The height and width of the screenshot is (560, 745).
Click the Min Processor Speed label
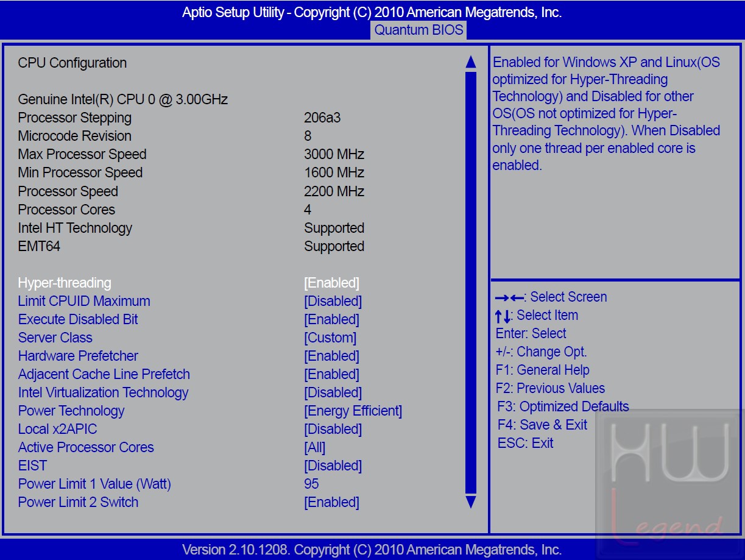point(80,172)
